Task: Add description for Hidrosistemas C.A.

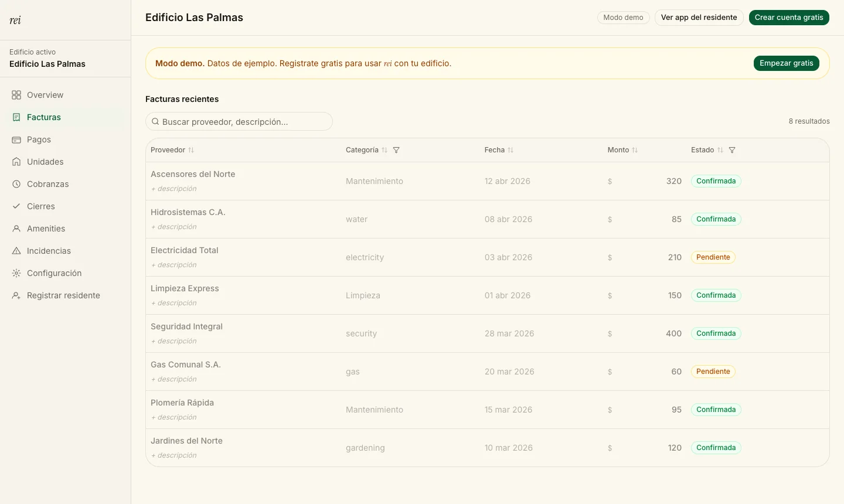Action: (x=174, y=227)
